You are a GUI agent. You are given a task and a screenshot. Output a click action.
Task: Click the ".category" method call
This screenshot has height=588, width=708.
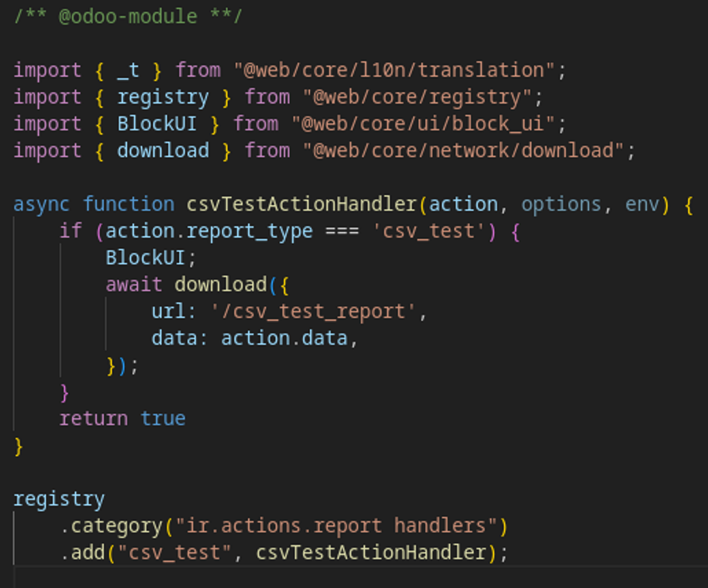111,526
